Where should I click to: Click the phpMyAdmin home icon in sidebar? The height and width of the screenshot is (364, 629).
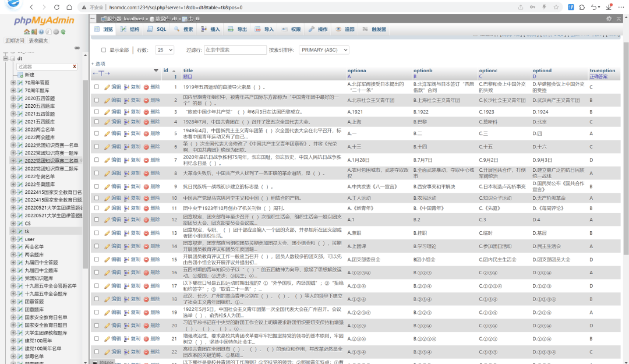coord(28,31)
